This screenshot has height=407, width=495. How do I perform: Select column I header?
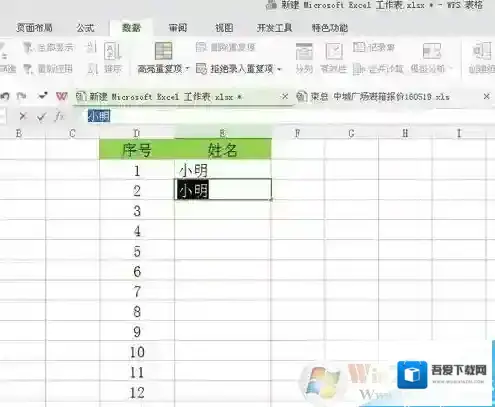tap(459, 134)
